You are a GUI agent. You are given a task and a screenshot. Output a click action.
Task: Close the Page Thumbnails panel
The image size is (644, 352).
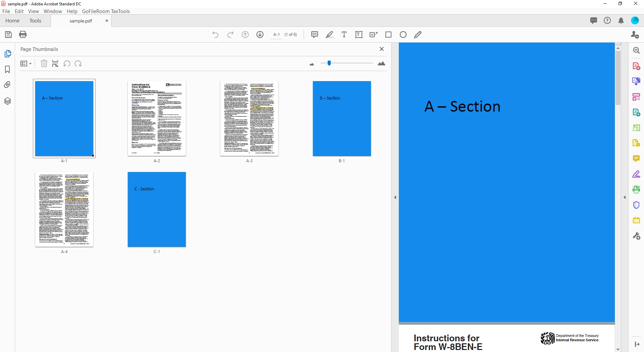pos(382,49)
